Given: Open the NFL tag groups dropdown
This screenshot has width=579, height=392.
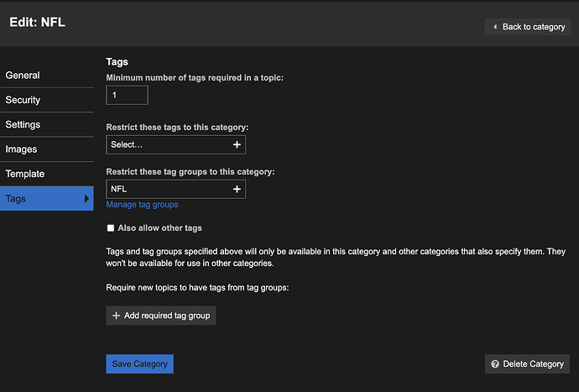Looking at the screenshot, I should (175, 189).
